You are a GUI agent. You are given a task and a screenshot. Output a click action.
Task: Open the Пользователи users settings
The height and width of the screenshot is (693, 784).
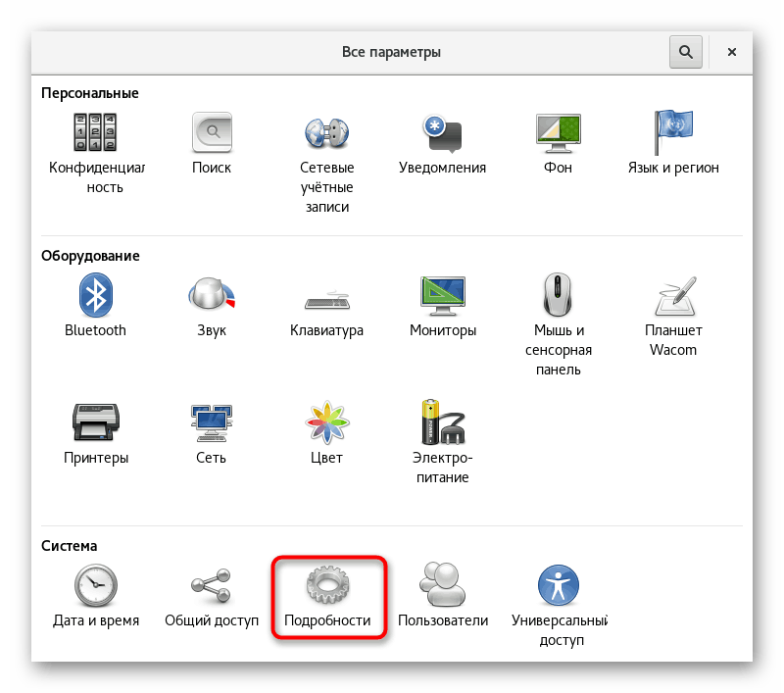pyautogui.click(x=443, y=584)
